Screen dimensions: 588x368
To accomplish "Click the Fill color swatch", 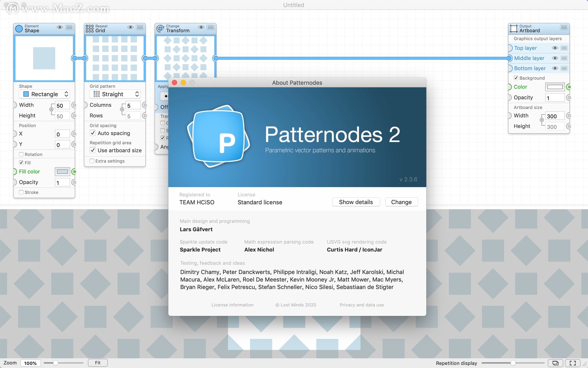I will click(62, 172).
